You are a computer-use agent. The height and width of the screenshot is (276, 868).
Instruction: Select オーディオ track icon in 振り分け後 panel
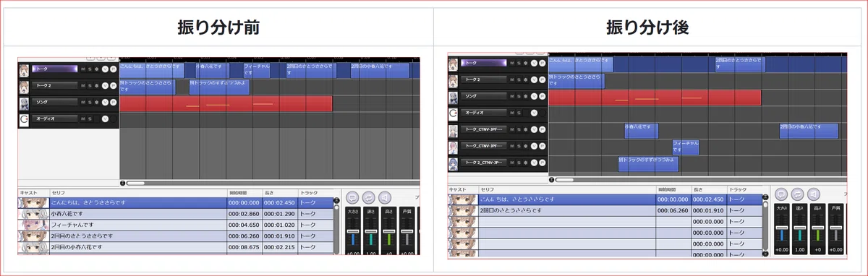click(x=454, y=113)
